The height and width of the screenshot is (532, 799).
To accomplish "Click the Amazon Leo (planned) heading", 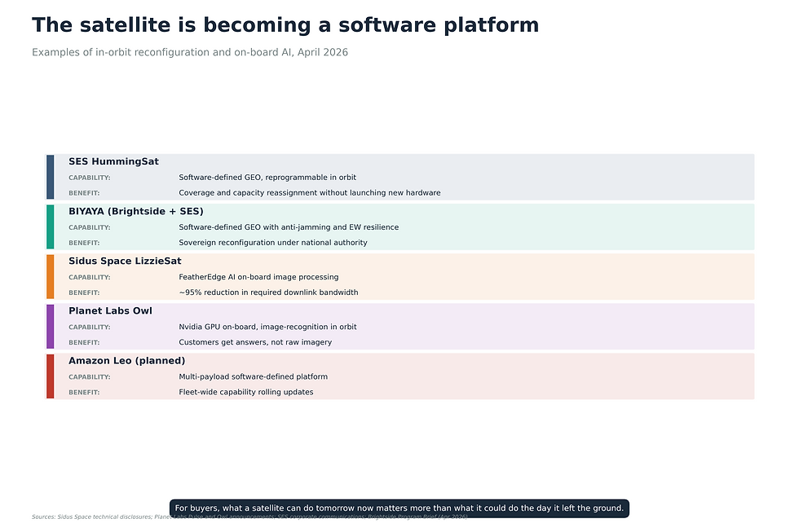I will pos(127,361).
